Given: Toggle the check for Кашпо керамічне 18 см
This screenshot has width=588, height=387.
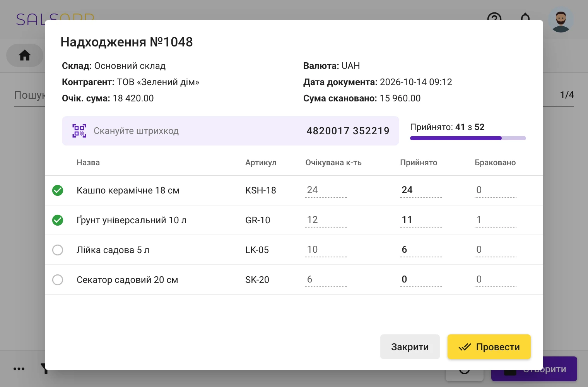Looking at the screenshot, I should coord(58,190).
